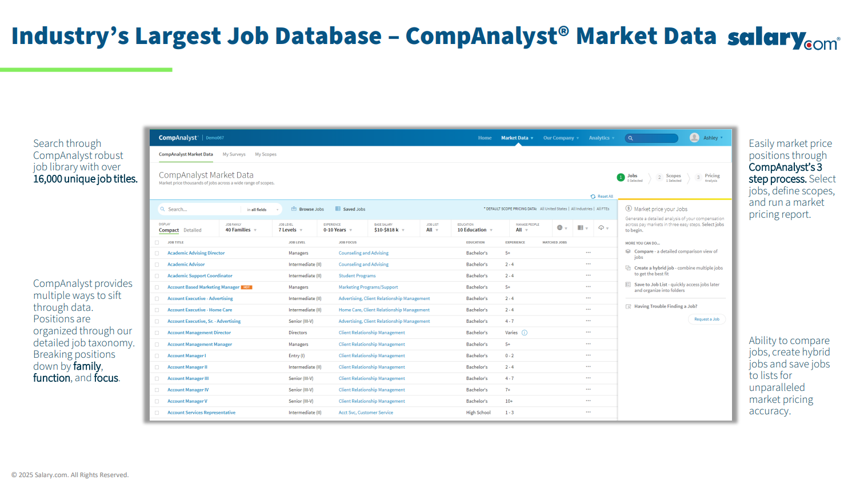
Task: Toggle the select-all checkbox in the table header
Action: pyautogui.click(x=157, y=242)
